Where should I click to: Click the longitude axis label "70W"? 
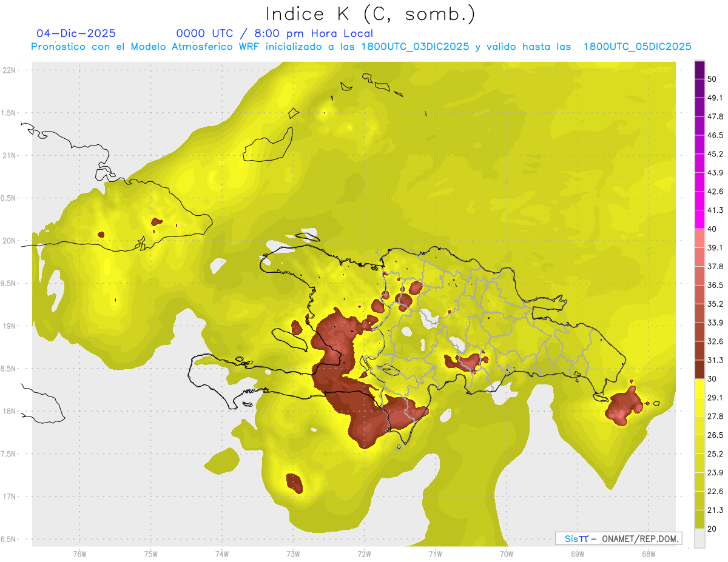(x=506, y=554)
